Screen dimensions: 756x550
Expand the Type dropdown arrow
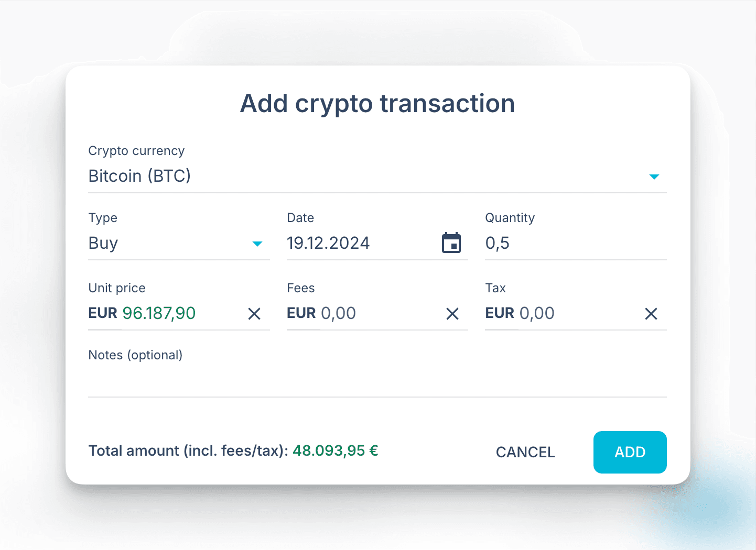click(x=257, y=244)
